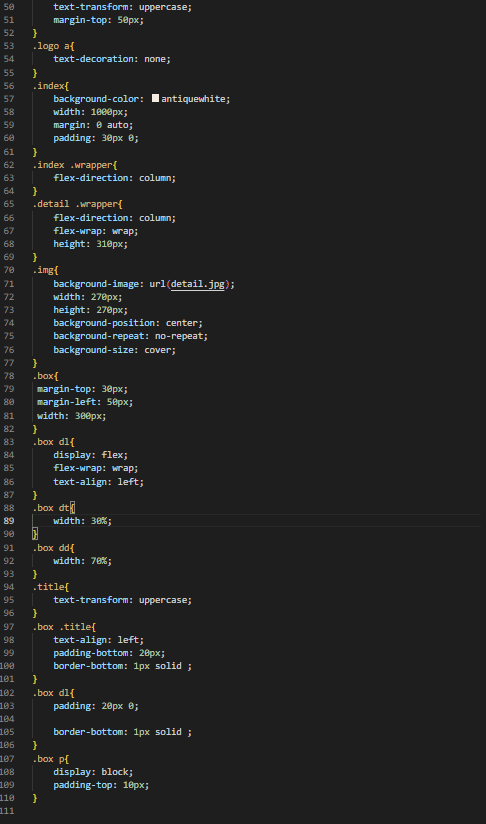Click the .title selector on line 94
This screenshot has height=824, width=486.
(50, 586)
